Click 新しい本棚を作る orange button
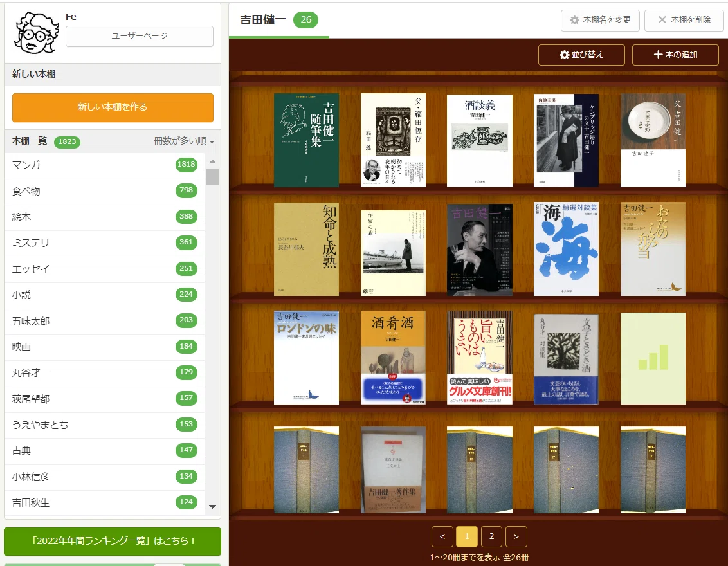The image size is (728, 566). coord(113,107)
